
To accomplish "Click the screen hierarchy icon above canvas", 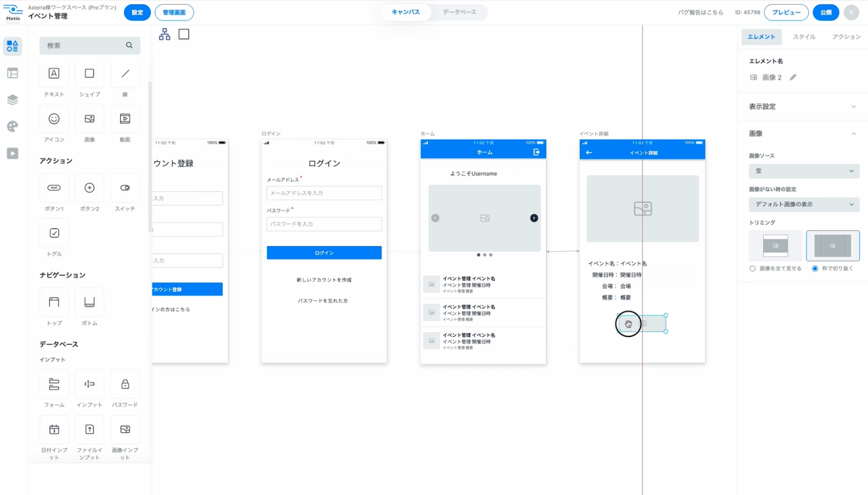I will [165, 34].
